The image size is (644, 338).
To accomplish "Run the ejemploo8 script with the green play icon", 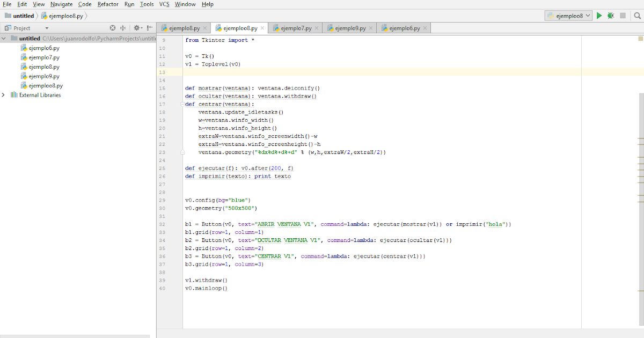I will [599, 16].
